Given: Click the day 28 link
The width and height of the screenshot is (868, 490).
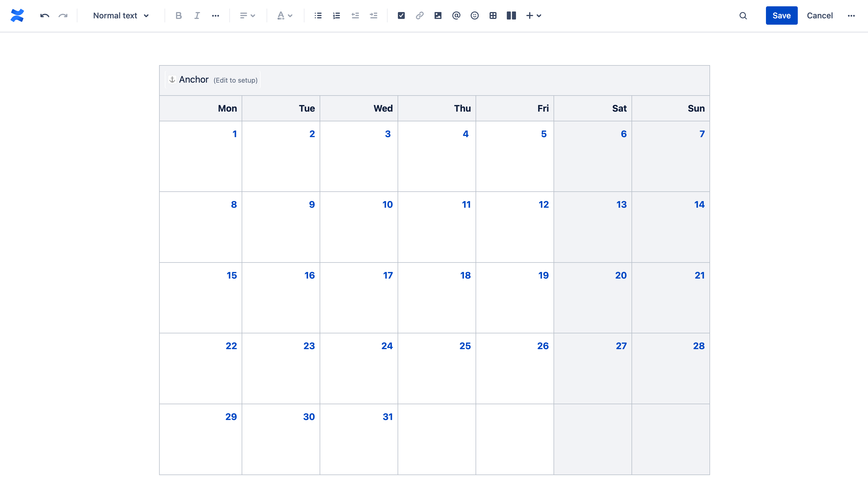Looking at the screenshot, I should click(x=699, y=346).
